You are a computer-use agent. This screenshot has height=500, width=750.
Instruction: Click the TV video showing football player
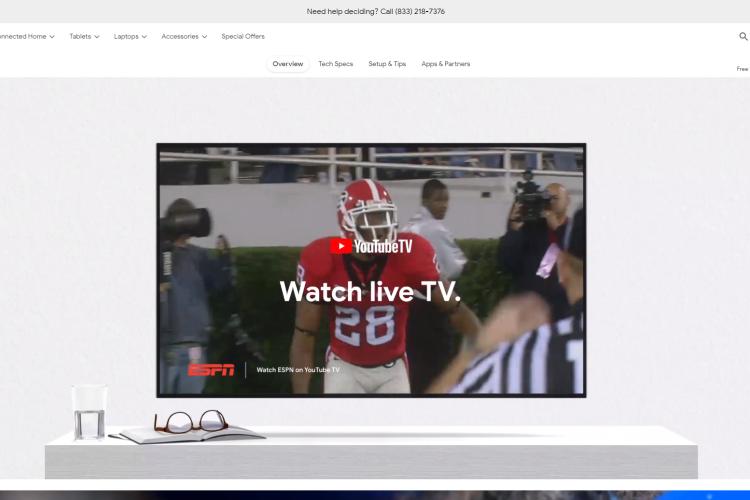click(x=371, y=270)
